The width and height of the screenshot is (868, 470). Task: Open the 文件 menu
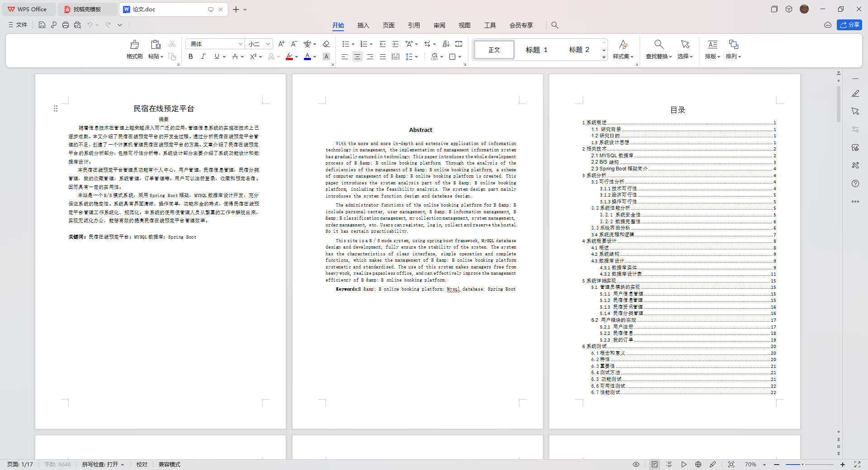[18, 25]
